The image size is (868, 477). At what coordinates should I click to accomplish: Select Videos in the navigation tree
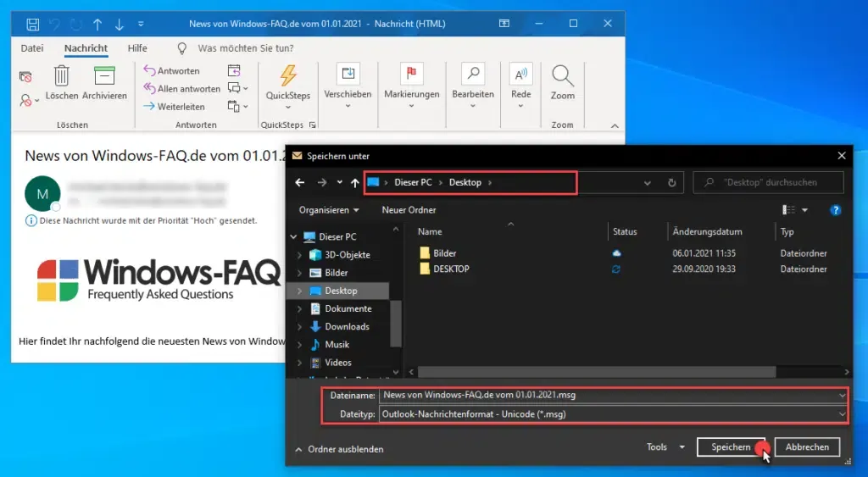tap(337, 363)
